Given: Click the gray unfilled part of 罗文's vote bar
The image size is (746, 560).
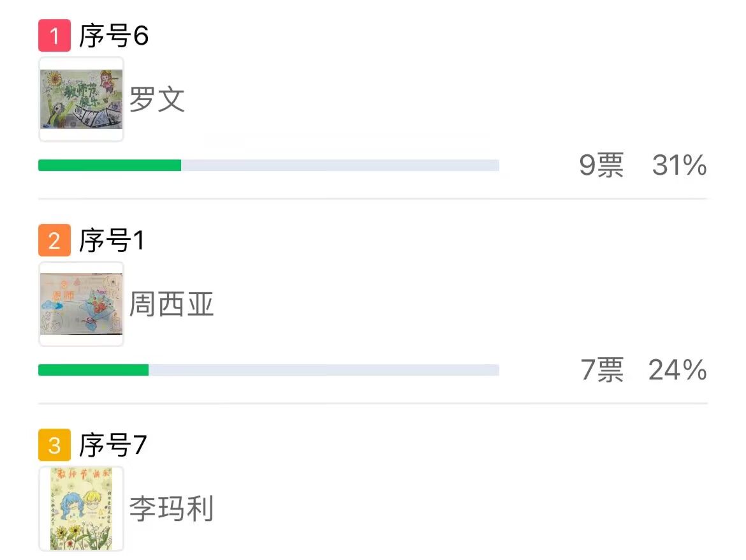Looking at the screenshot, I should pos(340,165).
